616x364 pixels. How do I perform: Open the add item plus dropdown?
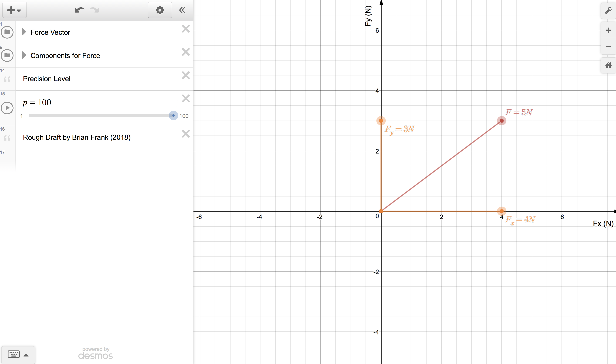(14, 10)
